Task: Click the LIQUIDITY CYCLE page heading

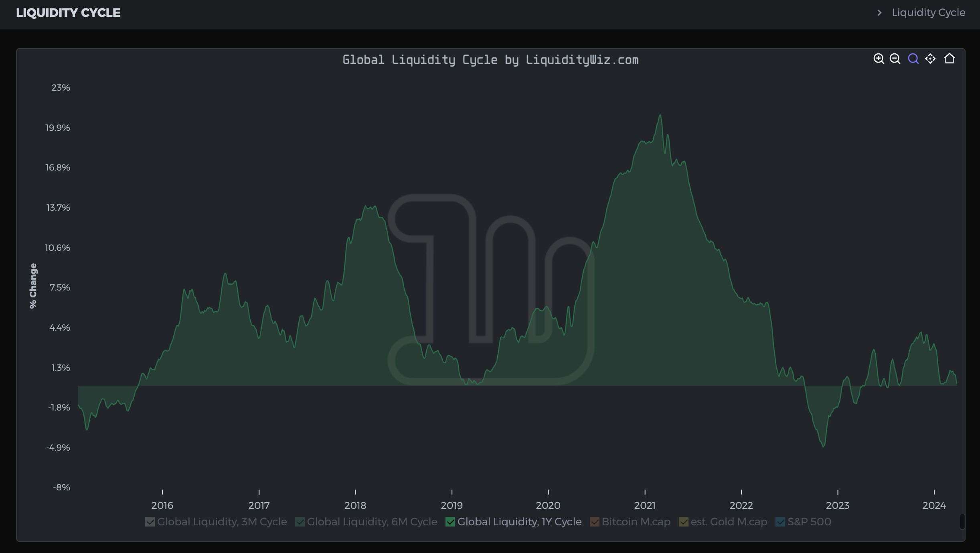Action: pyautogui.click(x=68, y=12)
